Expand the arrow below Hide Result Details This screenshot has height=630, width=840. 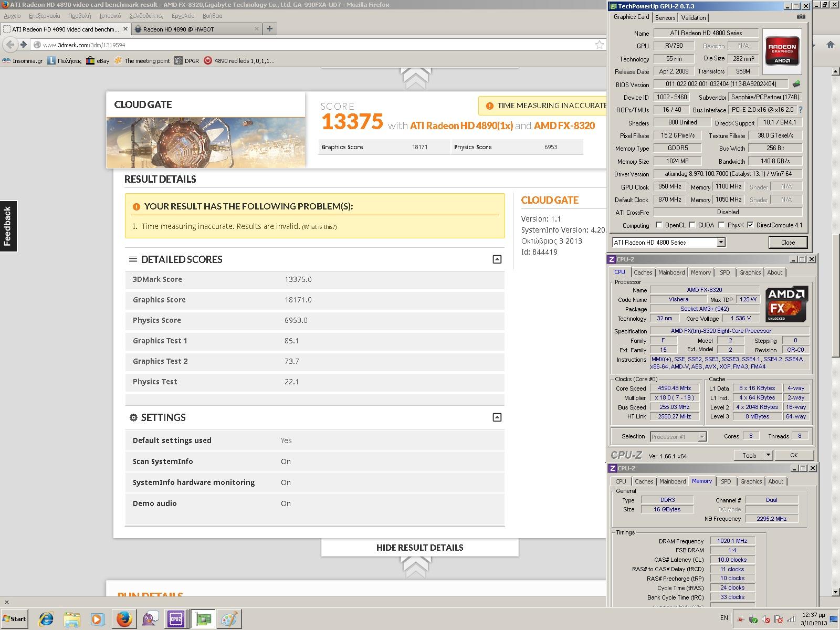[416, 566]
